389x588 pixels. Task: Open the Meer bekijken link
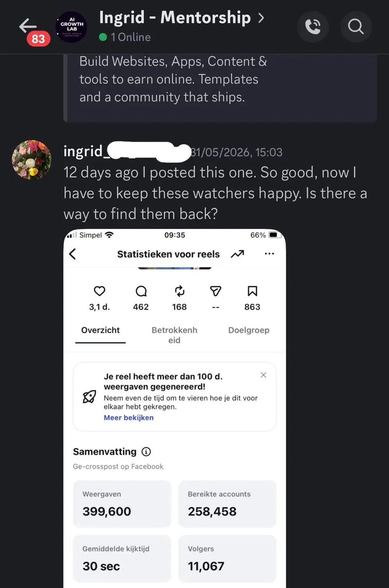[x=129, y=417]
